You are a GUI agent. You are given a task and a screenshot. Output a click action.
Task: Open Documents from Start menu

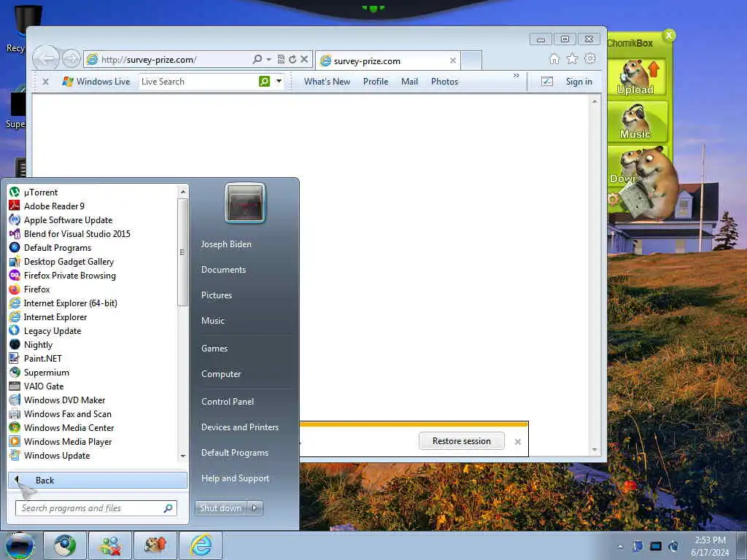pos(223,270)
